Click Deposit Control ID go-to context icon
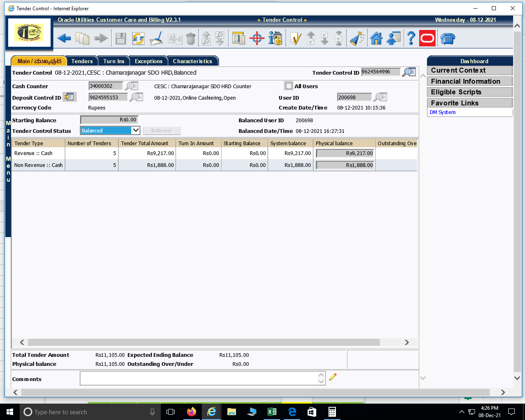The width and height of the screenshot is (525, 420). pos(69,97)
